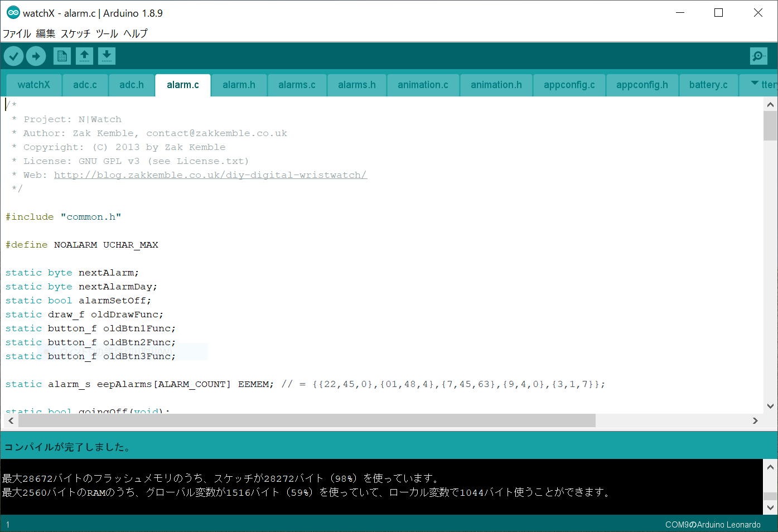Click the 'static byte nextAlarmDay;' line
This screenshot has height=532, width=778.
81,287
